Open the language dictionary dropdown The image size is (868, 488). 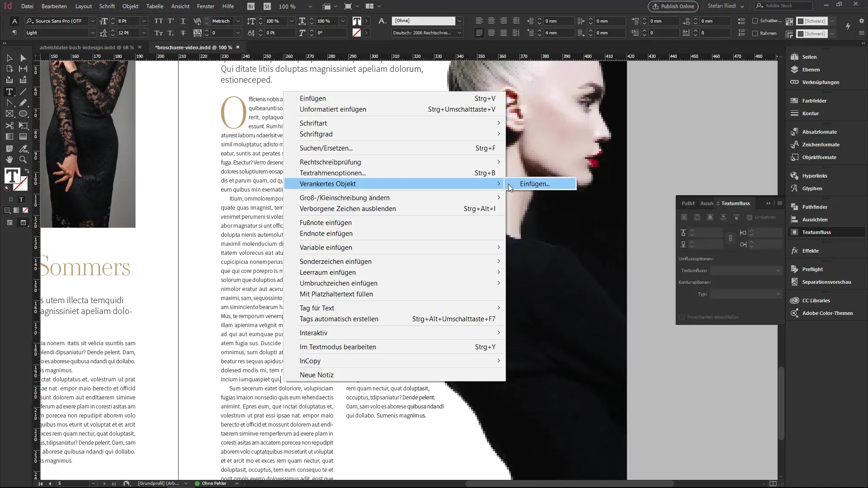tap(459, 33)
